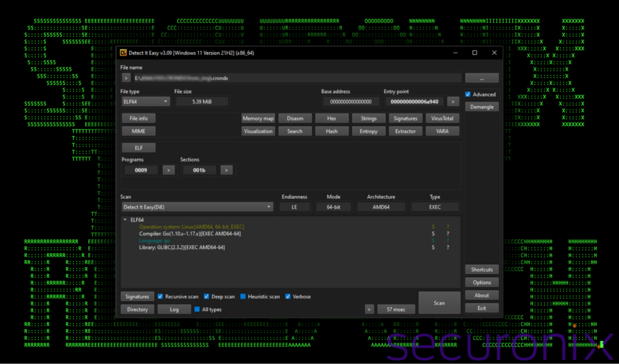Click the MIME button
The height and width of the screenshot is (364, 619).
[139, 132]
